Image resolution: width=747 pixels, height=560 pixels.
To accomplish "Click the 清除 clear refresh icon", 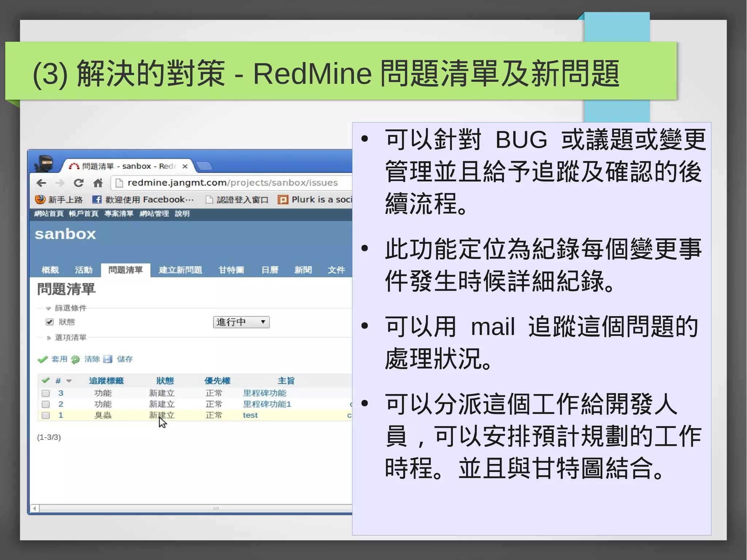I will 75,359.
